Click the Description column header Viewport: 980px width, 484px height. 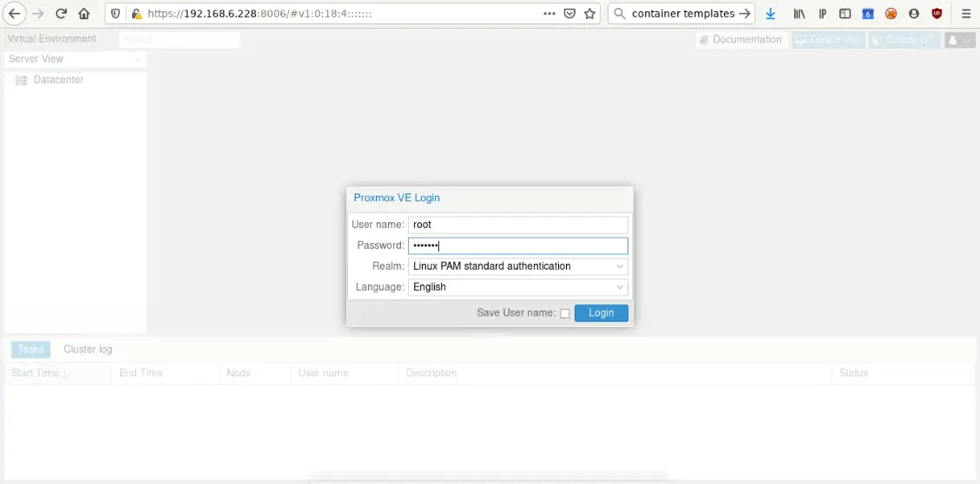(x=615, y=373)
